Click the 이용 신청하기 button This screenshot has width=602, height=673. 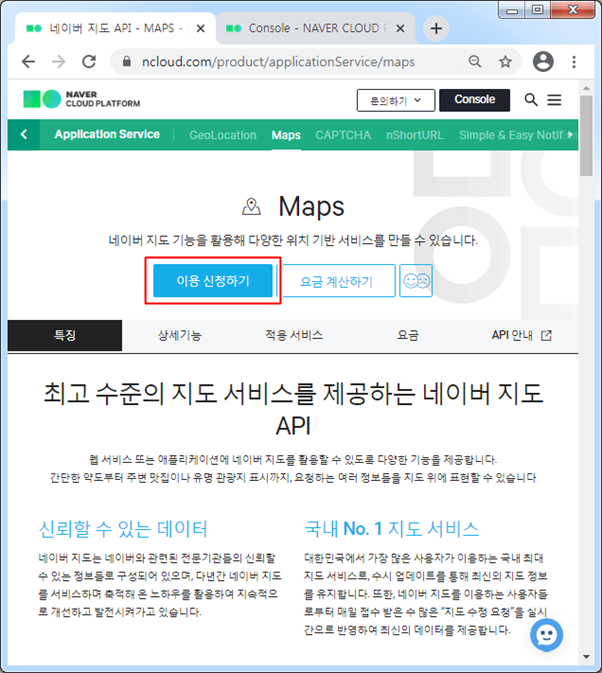213,281
